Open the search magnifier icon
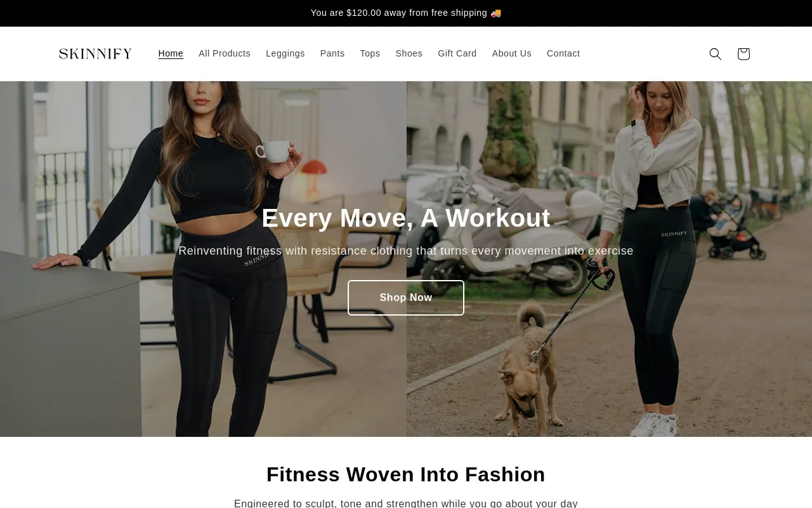Screen dimensions: 812x508 coord(715,54)
